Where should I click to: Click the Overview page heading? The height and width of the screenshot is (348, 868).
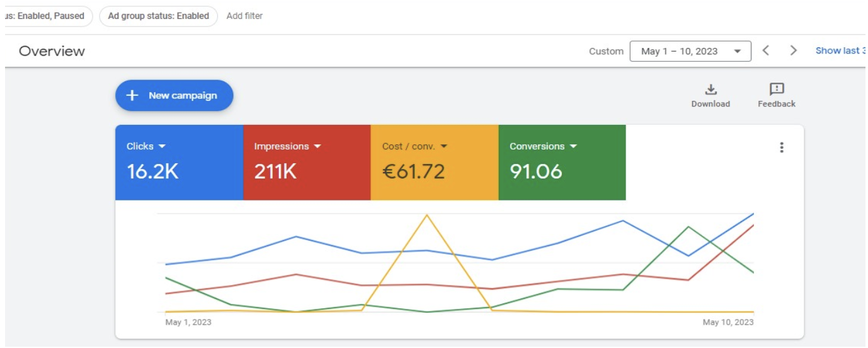[52, 51]
